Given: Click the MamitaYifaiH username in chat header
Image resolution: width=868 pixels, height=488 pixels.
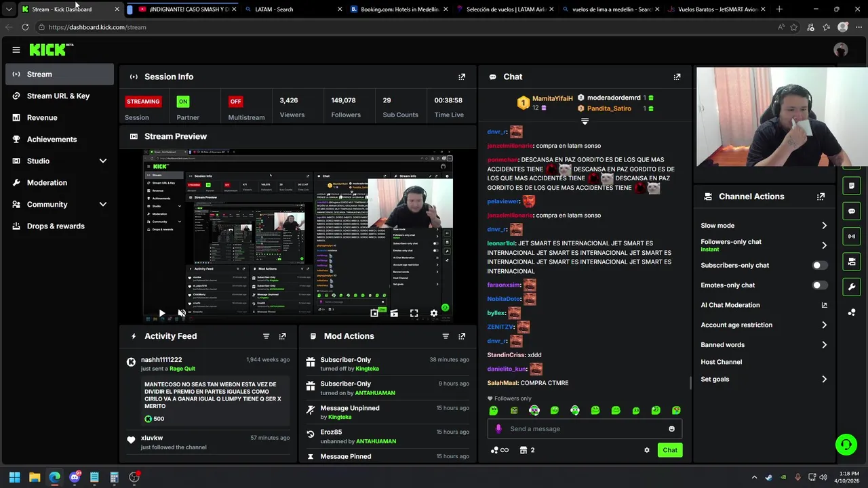Looking at the screenshot, I should click(x=552, y=98).
